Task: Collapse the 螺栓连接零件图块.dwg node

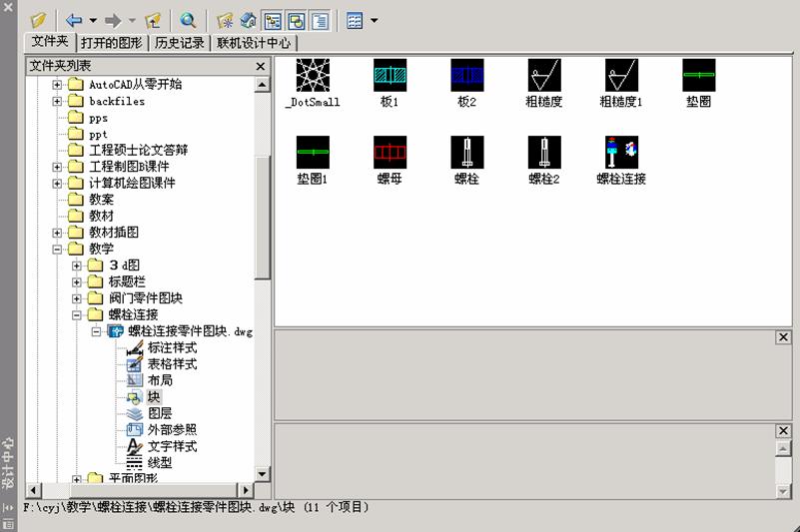Action: coord(97,331)
